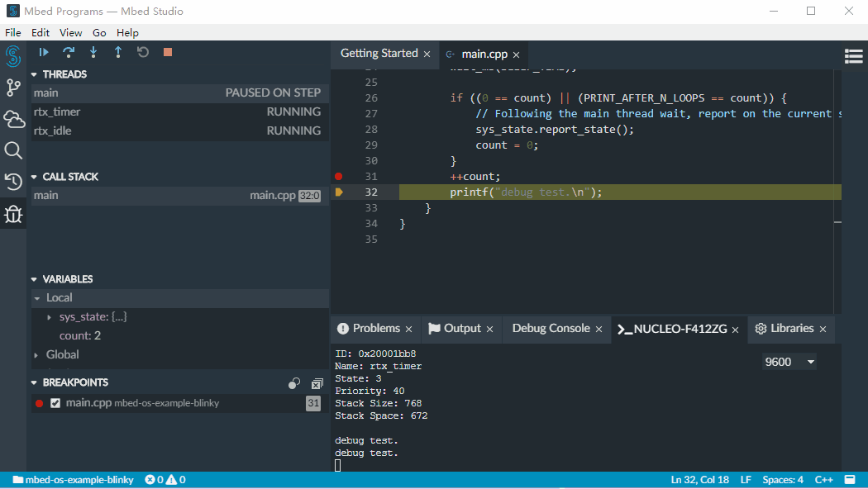The height and width of the screenshot is (489, 868).
Task: Collapse the BREAKPOINTS section
Action: [x=35, y=382]
